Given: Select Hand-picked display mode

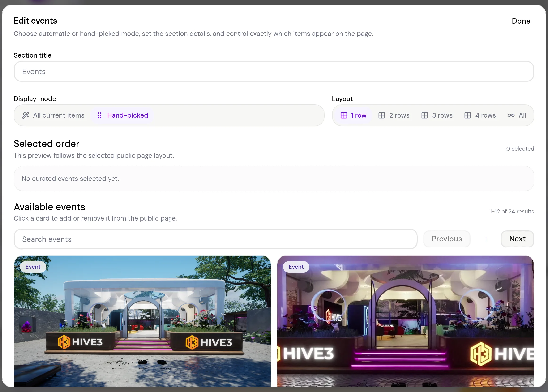Looking at the screenshot, I should pos(122,115).
